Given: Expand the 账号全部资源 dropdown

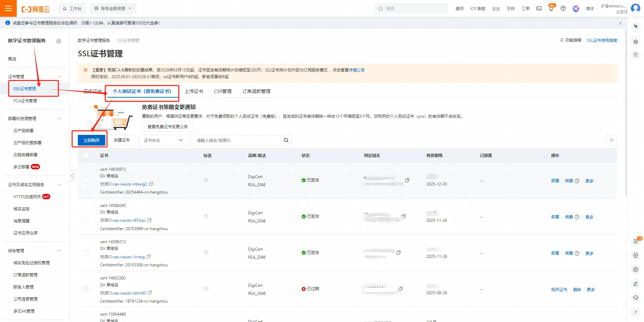Looking at the screenshot, I should click(113, 8).
